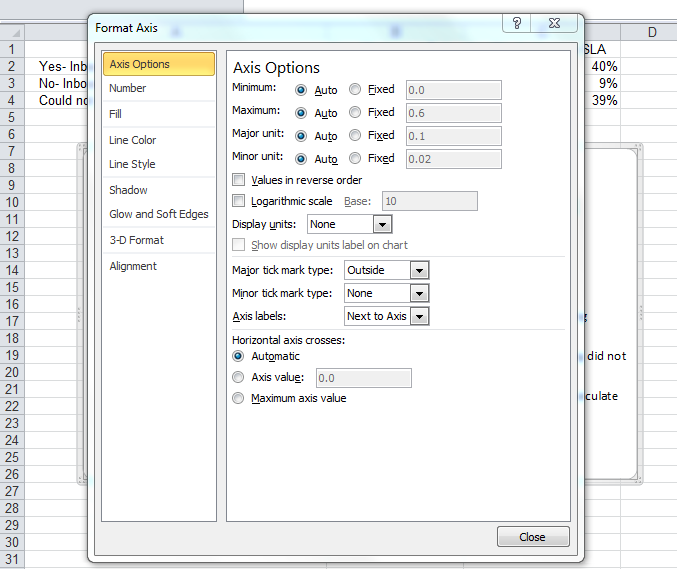Viewport: 677px width, 569px height.
Task: Close dialog with title bar X
Action: click(x=559, y=24)
